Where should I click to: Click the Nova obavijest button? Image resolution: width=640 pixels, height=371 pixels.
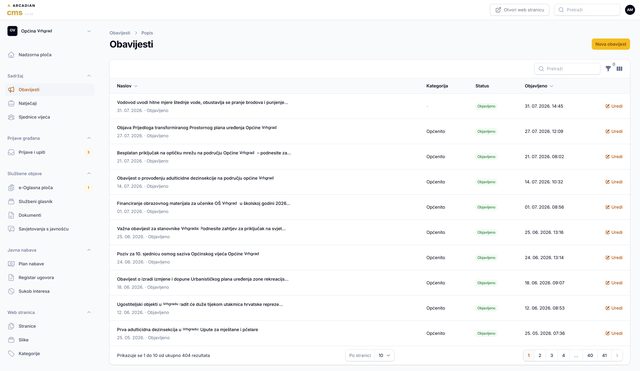611,44
